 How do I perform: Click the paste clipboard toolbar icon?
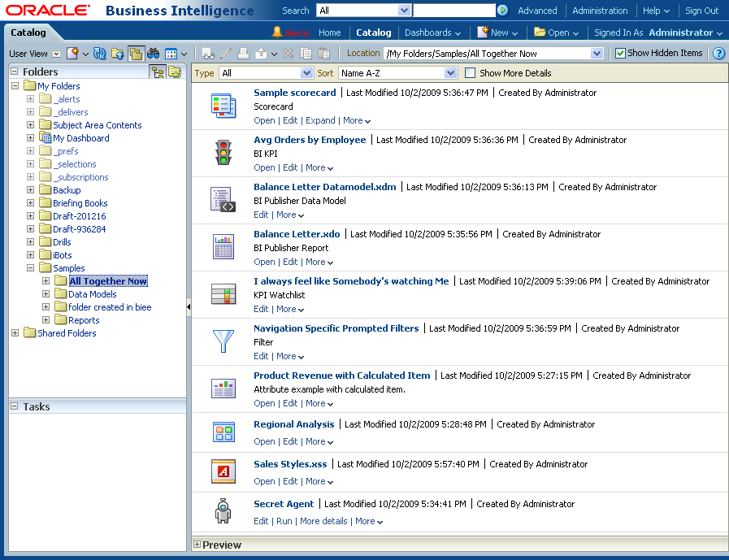tap(324, 54)
